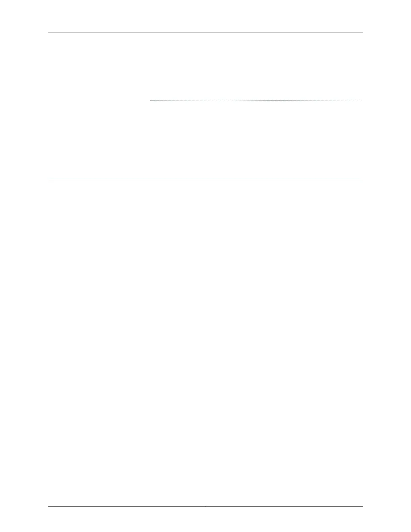Click the left end of the blue-gray divider
The height and width of the screenshot is (532, 411).
tap(49, 179)
